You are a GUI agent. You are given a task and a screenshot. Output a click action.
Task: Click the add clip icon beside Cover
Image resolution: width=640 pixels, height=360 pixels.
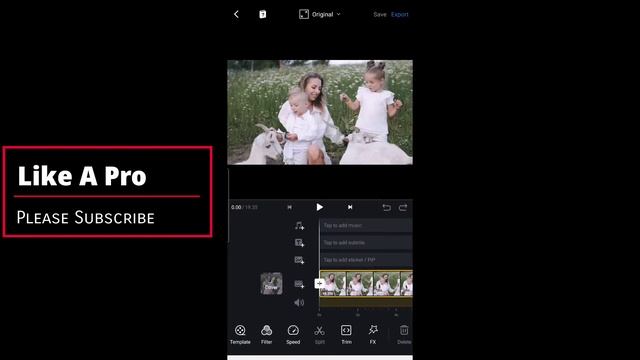pyautogui.click(x=299, y=284)
